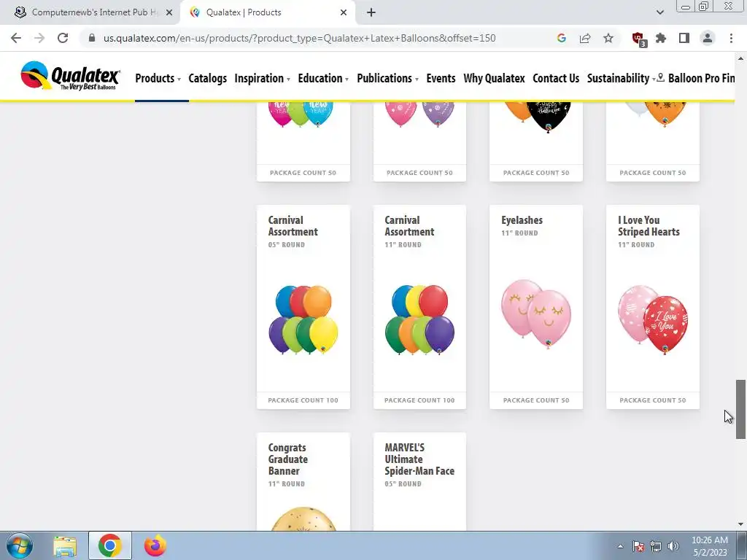Open the Catalogs page
Viewport: 747px width, 560px height.
(x=208, y=78)
